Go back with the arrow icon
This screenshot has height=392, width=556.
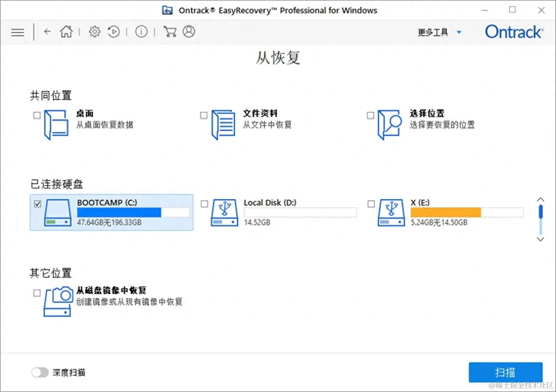click(x=47, y=31)
